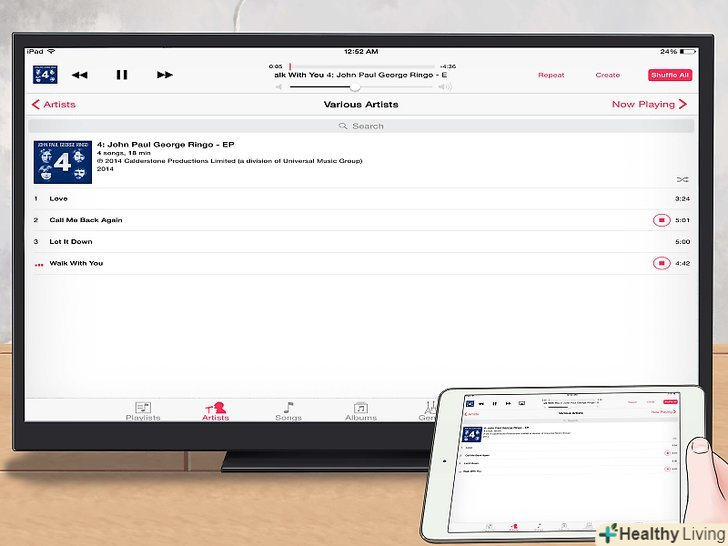Click the 12:52 AM clock

point(361,52)
